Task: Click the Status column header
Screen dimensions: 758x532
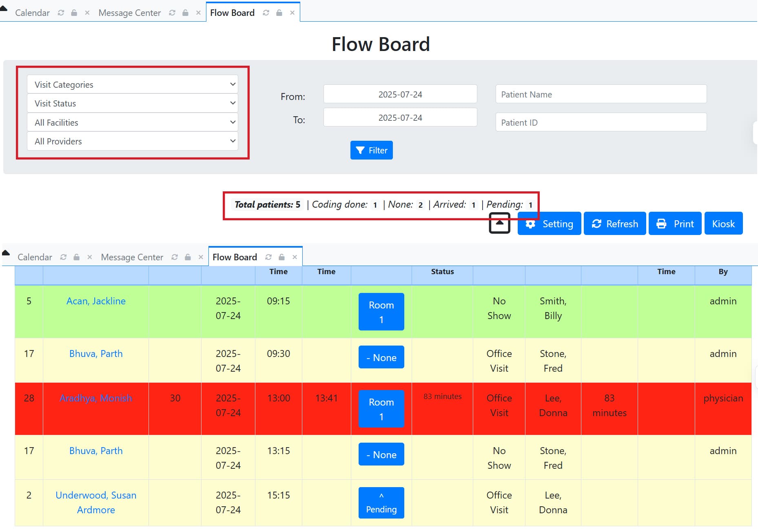Action: pyautogui.click(x=442, y=272)
